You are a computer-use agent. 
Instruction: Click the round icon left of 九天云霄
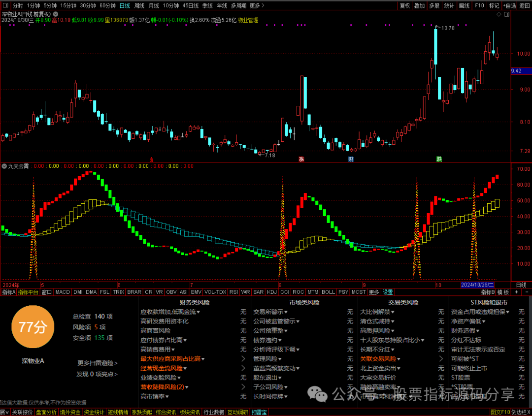[4, 166]
